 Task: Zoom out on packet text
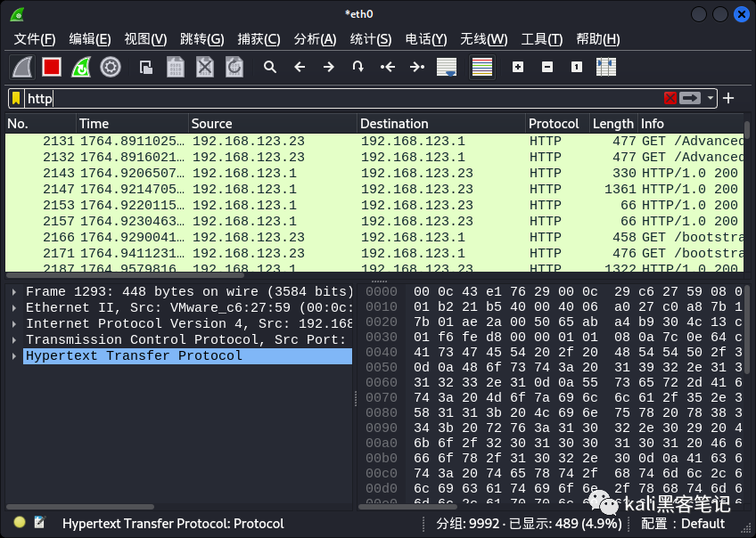coord(547,67)
